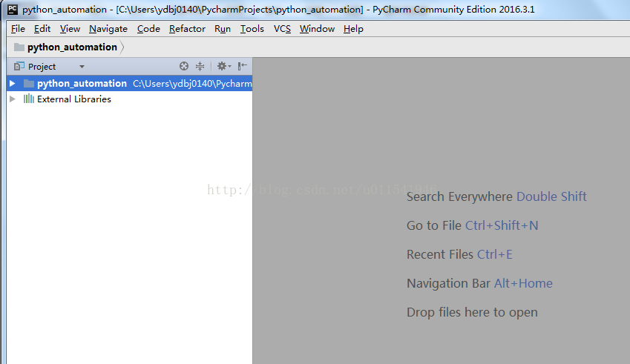Open the Navigate menu
Image resolution: width=630 pixels, height=364 pixels.
tap(108, 29)
